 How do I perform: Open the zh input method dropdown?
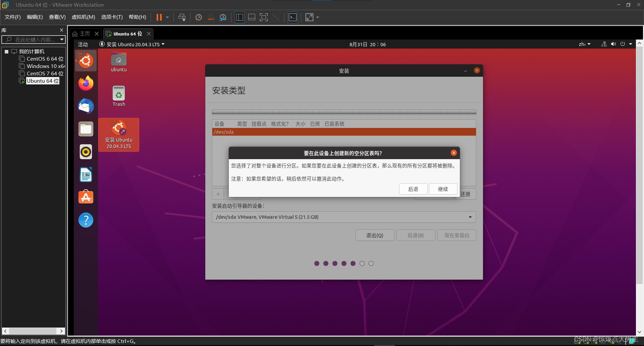[x=585, y=45]
